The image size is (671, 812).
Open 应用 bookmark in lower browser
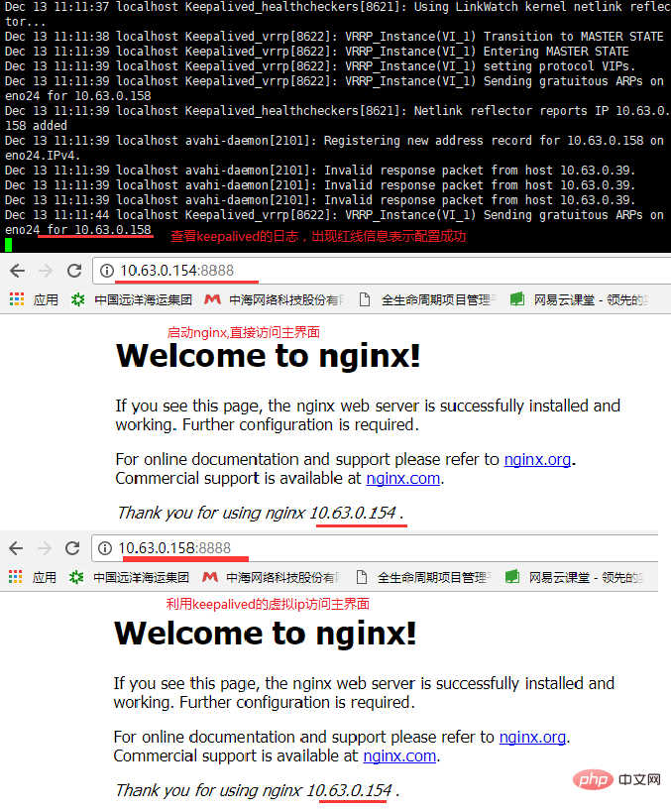[45, 577]
